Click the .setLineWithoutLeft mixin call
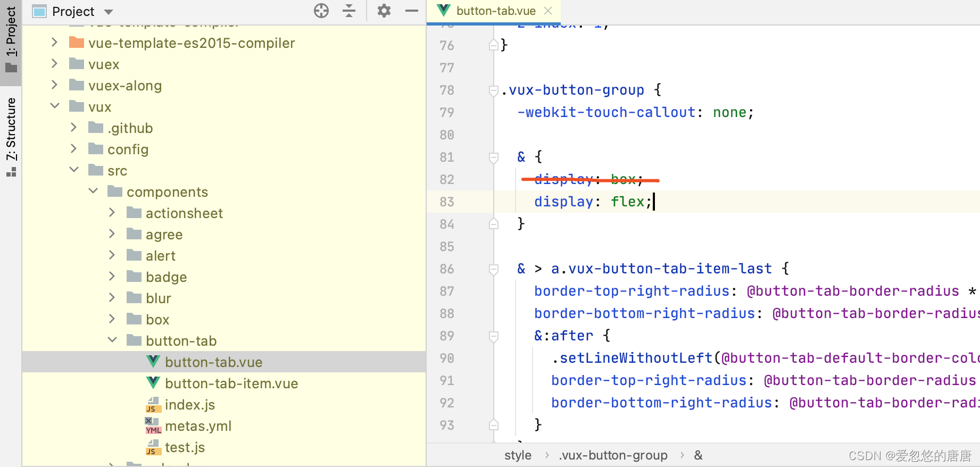Screen dimensions: 980x467 632,358
